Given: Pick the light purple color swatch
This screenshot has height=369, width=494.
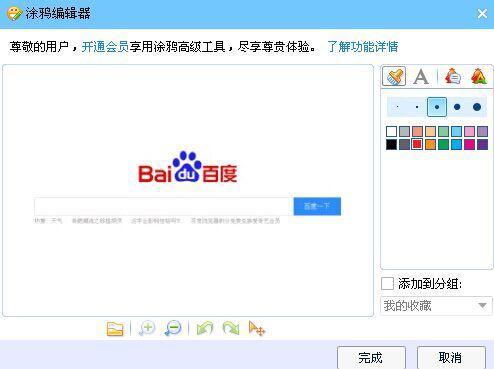Looking at the screenshot, I should (x=482, y=131).
